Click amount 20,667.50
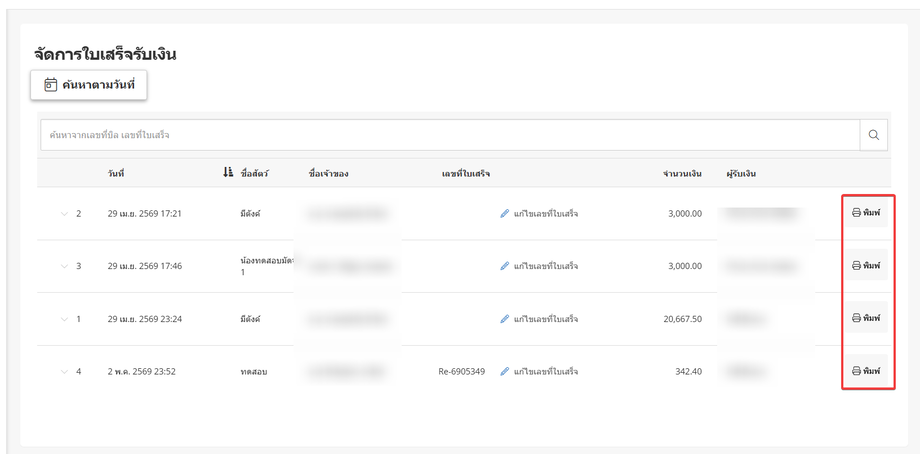 [x=681, y=319]
